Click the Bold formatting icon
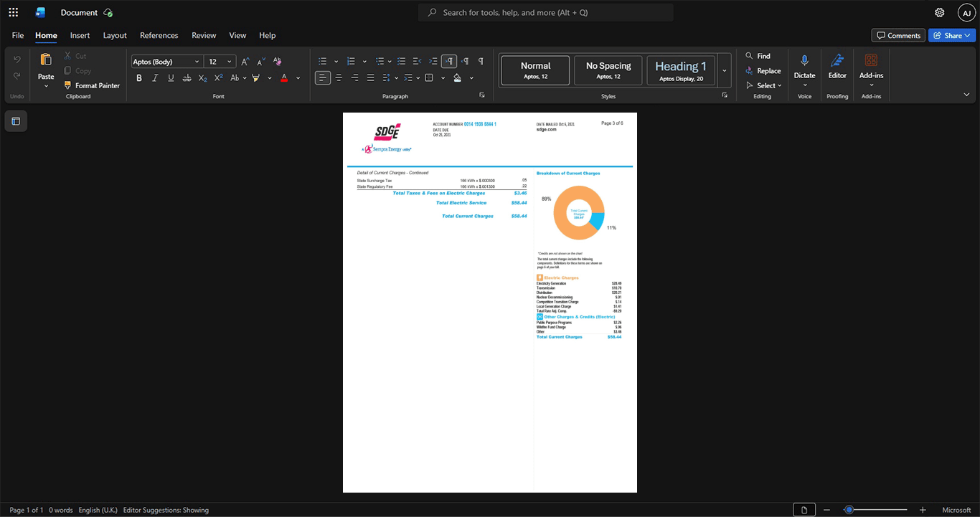The image size is (980, 517). [139, 77]
